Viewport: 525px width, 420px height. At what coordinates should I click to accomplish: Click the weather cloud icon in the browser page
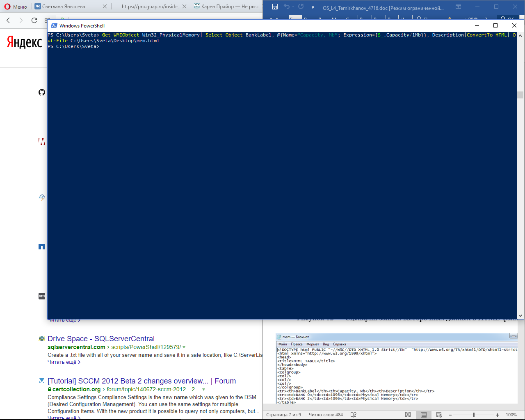coord(42,197)
